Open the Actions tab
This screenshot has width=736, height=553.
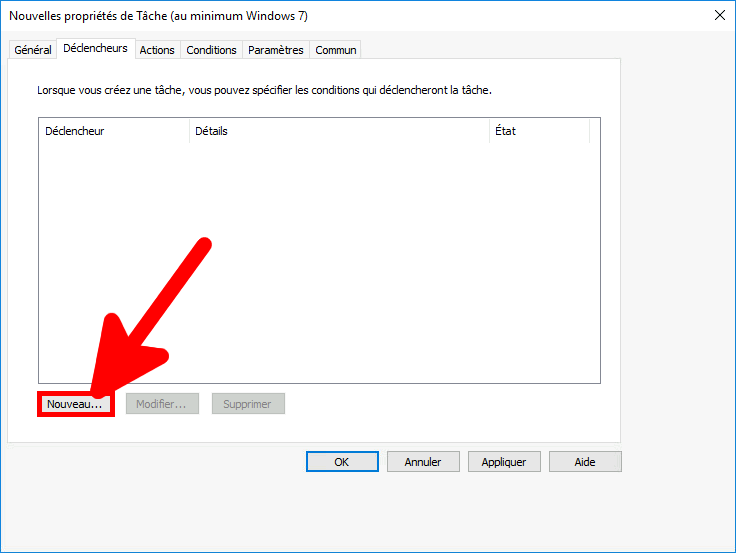point(157,50)
